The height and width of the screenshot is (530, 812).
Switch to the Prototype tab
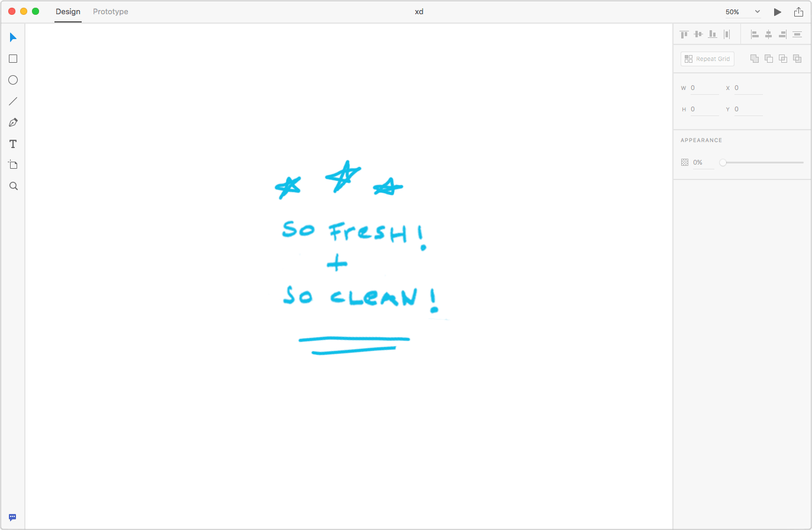[x=110, y=12]
